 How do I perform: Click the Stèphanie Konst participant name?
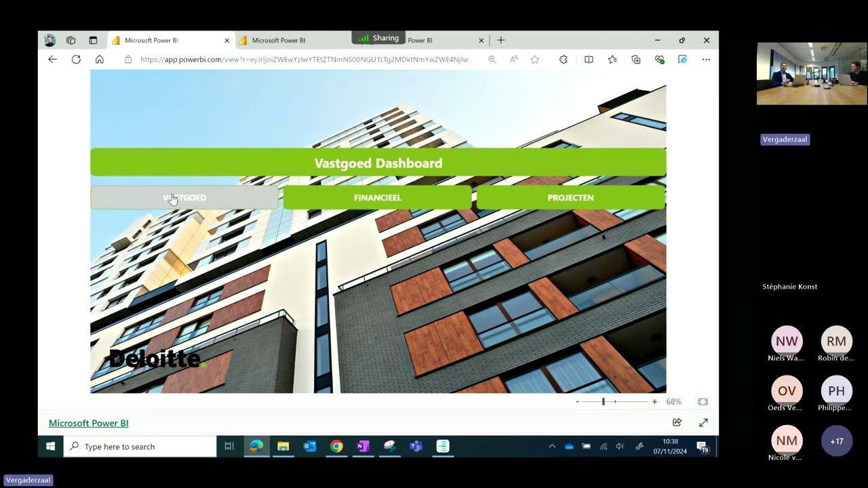pyautogui.click(x=790, y=287)
